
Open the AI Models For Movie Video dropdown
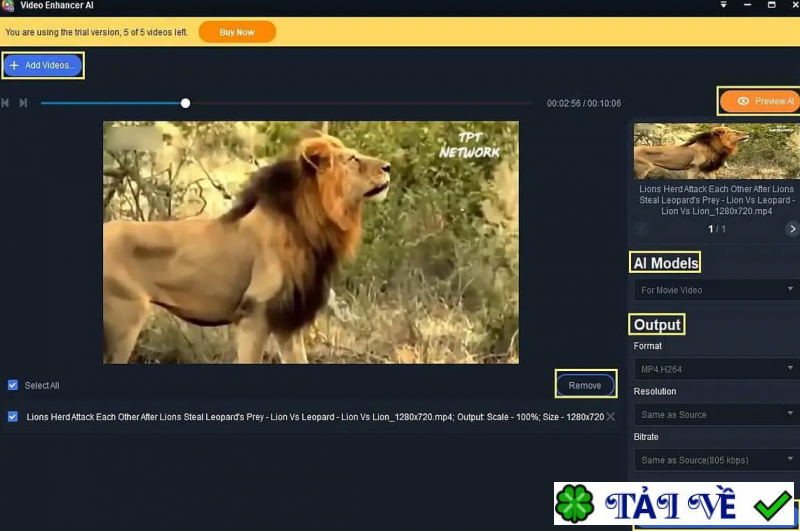click(716, 290)
